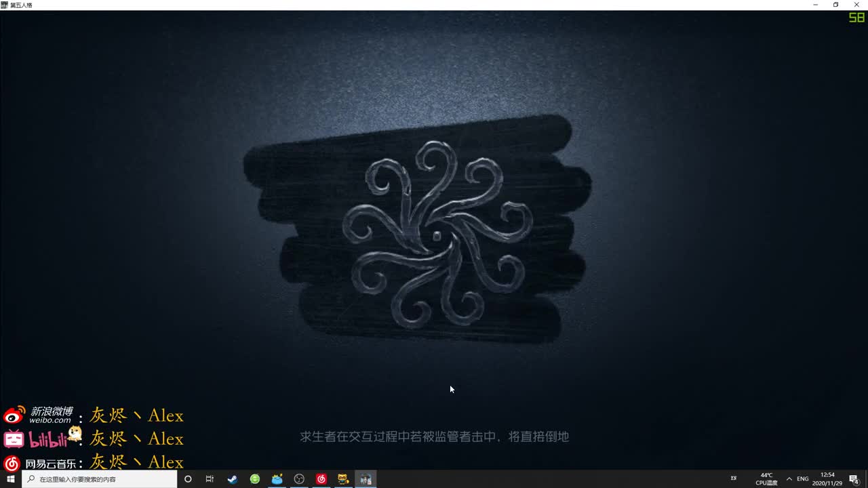This screenshot has height=488, width=868.
Task: Open the clock showing 12:54
Action: pyautogui.click(x=828, y=479)
